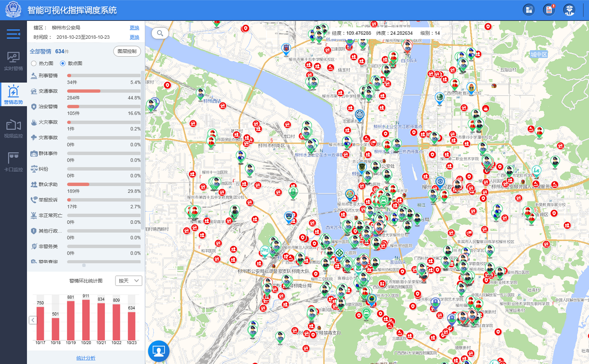This screenshot has height=364, width=589.
Task: Select the 热力图 radio option
Action: (34, 64)
